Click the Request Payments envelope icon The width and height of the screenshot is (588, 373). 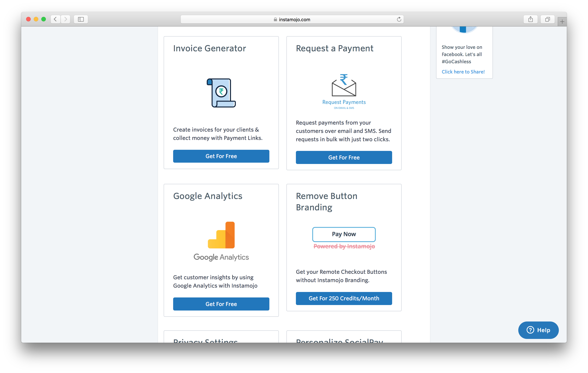click(x=344, y=85)
